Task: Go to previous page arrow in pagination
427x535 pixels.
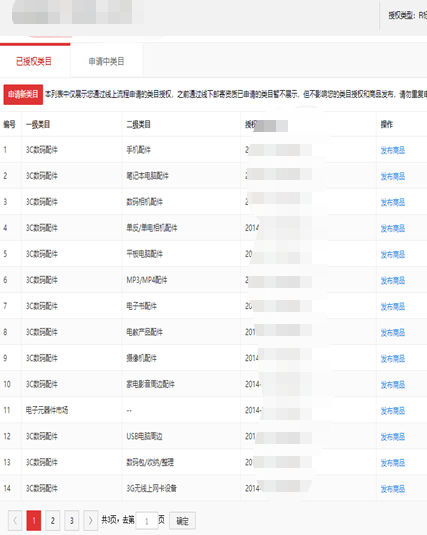Action: 15,520
